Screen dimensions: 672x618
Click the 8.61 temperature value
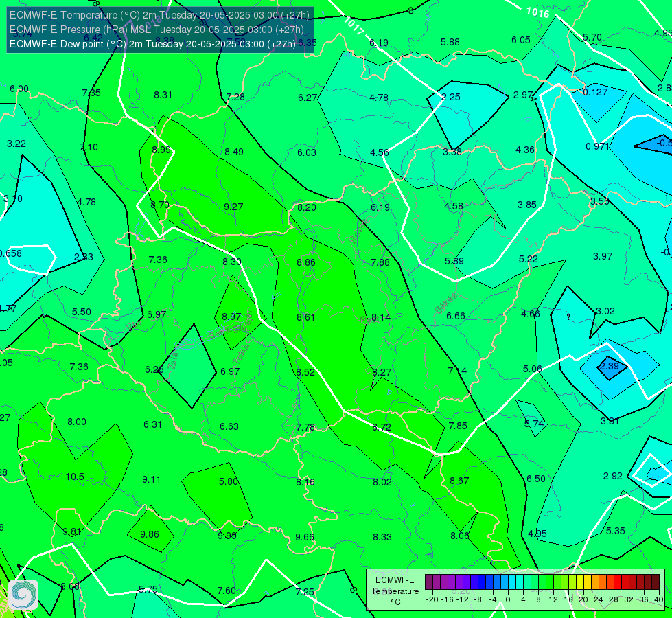point(306,317)
